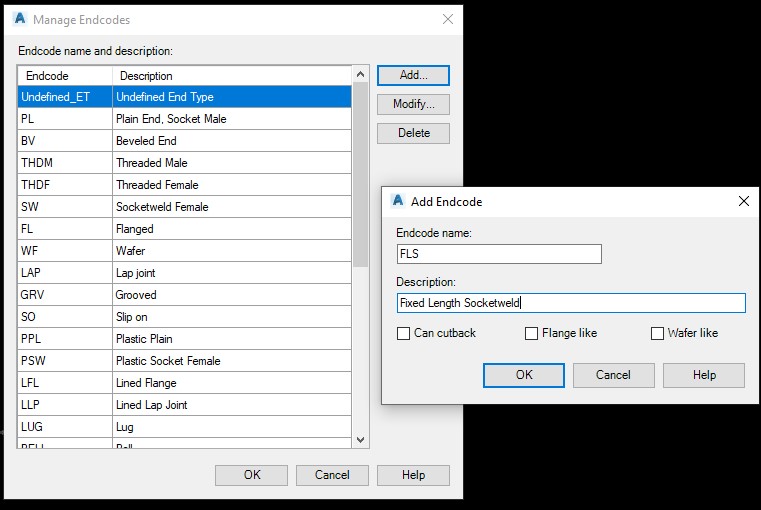Click inside the Endcode name field
The image size is (761, 510).
[499, 254]
